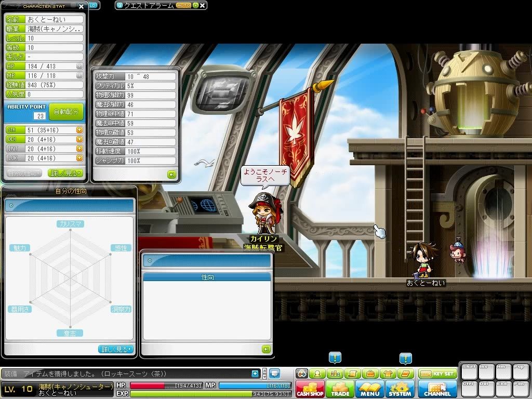Open the quest scroll icon
The height and width of the screenshot is (399, 532).
pyautogui.click(x=353, y=374)
